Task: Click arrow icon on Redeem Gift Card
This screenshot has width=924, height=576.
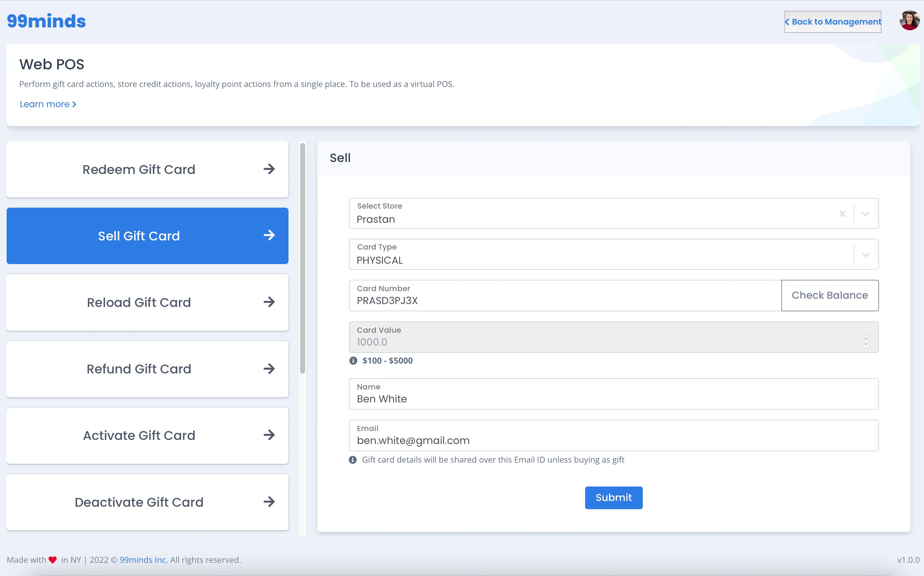Action: pyautogui.click(x=269, y=169)
